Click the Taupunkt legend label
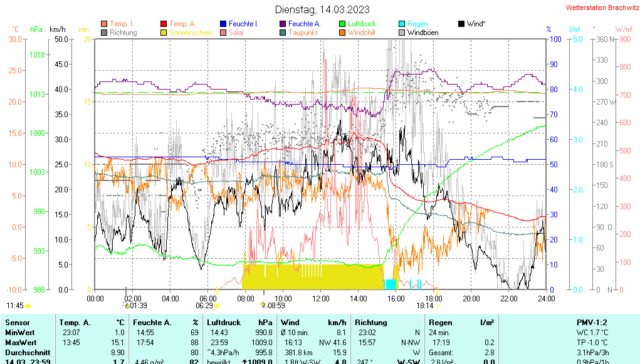Viewport: 640px width, 364px height. pyautogui.click(x=303, y=33)
